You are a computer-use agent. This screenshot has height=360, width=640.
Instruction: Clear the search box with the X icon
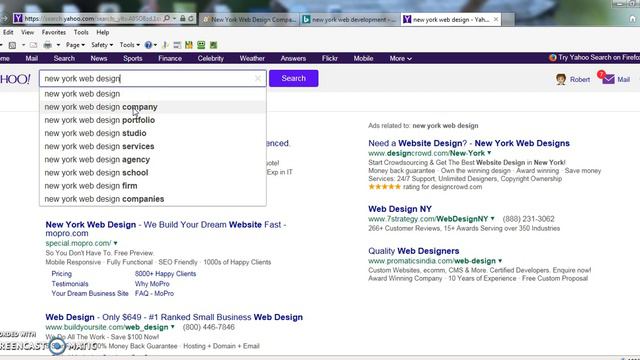tap(258, 78)
